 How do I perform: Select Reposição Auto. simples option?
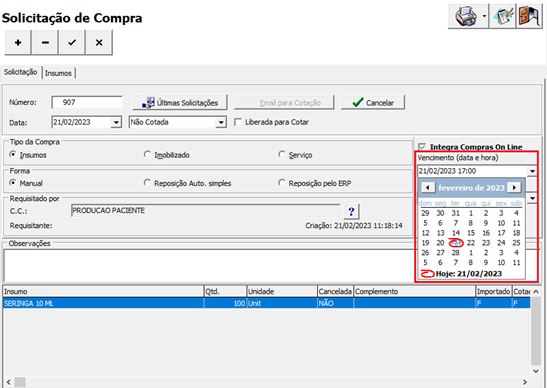tap(147, 182)
